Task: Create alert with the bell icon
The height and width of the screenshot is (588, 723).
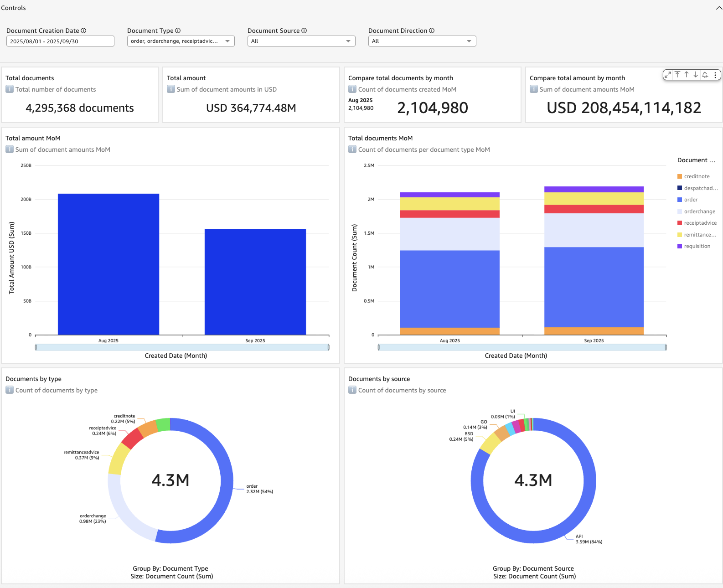Action: [705, 75]
